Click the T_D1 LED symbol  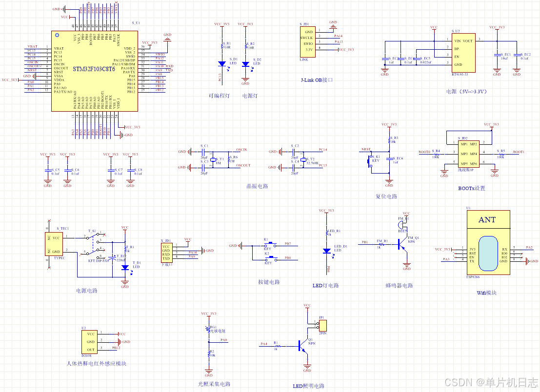[125, 267]
